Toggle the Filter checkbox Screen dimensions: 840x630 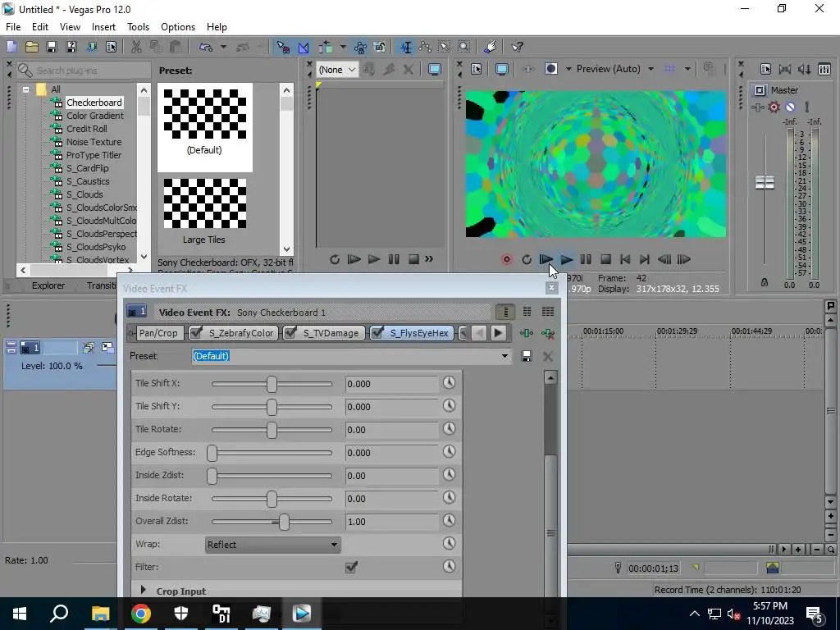point(351,567)
